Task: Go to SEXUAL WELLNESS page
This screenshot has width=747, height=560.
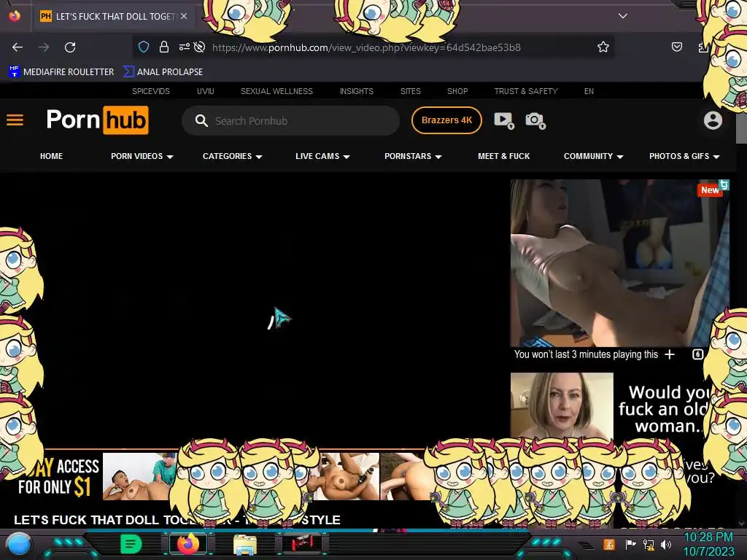Action: click(276, 91)
